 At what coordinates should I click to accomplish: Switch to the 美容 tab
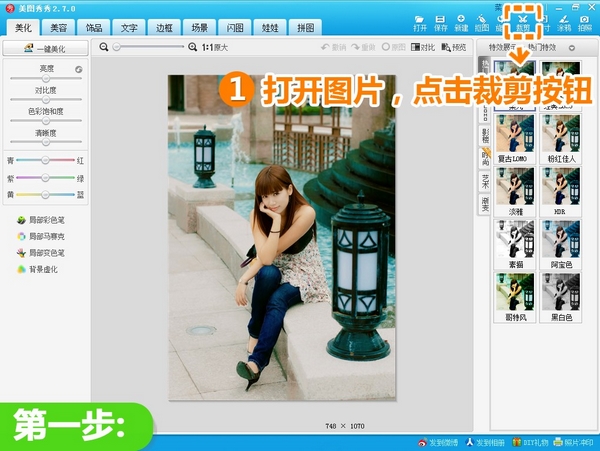tap(58, 28)
